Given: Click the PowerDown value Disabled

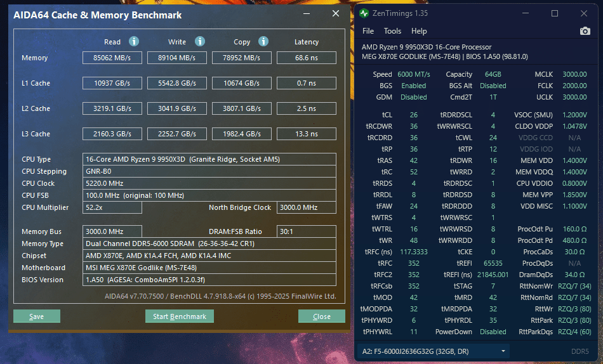Looking at the screenshot, I should click(493, 332).
